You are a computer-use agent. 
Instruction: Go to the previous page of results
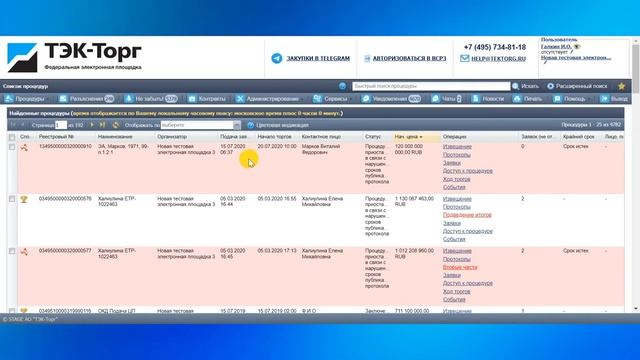click(23, 125)
